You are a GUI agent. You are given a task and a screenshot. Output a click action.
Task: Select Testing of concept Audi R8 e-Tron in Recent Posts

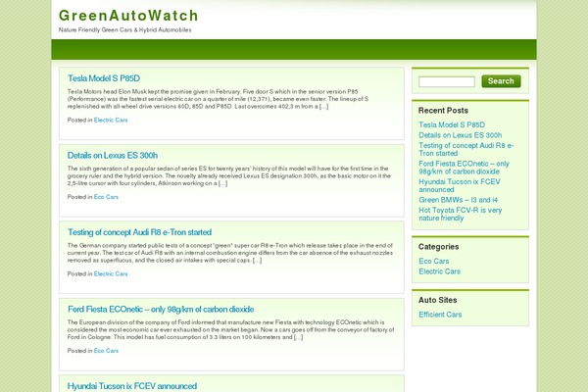(x=466, y=149)
